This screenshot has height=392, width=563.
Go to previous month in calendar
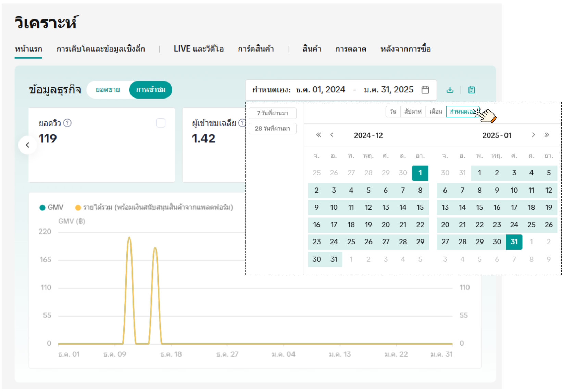point(332,135)
